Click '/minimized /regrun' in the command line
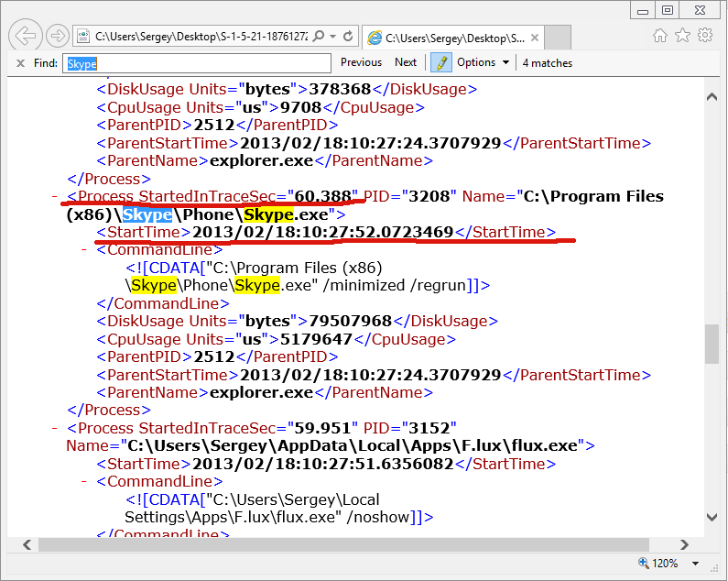The height and width of the screenshot is (581, 728). [394, 285]
